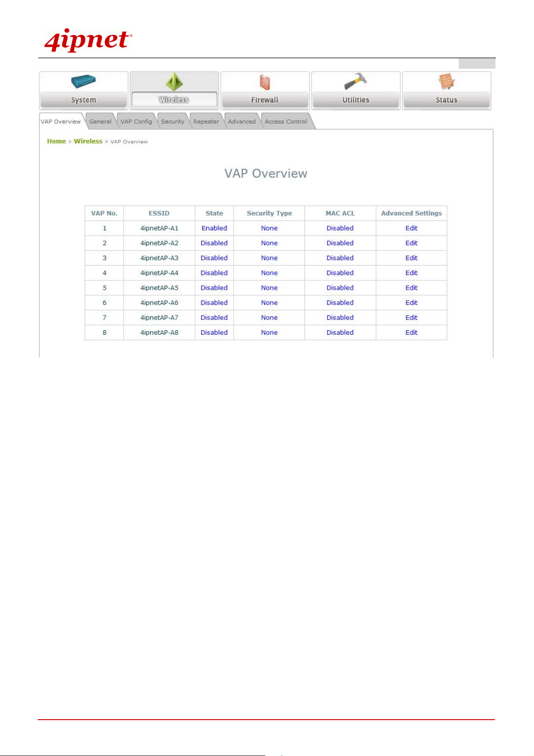
Task: Open Security Type None for VAP 8
Action: tap(269, 332)
